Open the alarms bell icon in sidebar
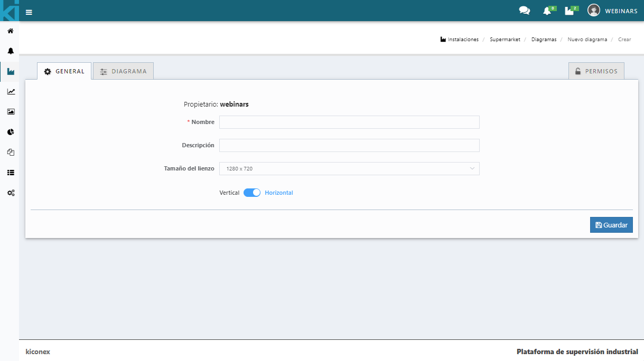644x361 pixels. tap(10, 51)
